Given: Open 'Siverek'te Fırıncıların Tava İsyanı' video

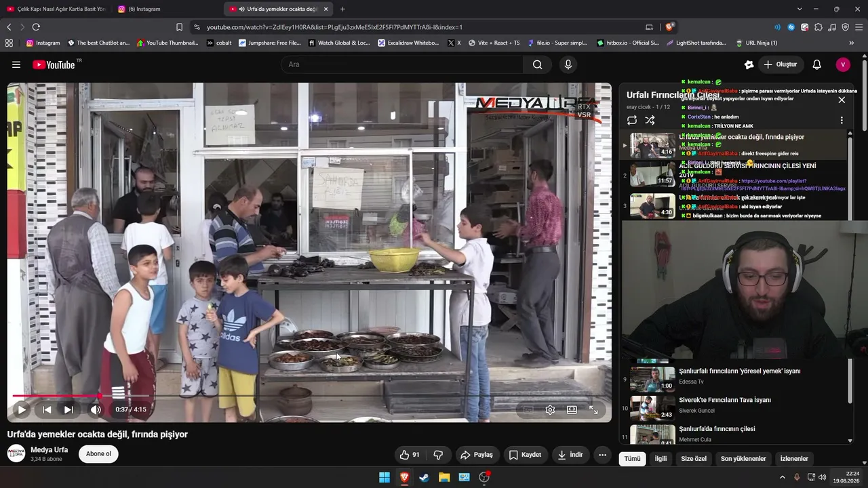Looking at the screenshot, I should tap(725, 400).
